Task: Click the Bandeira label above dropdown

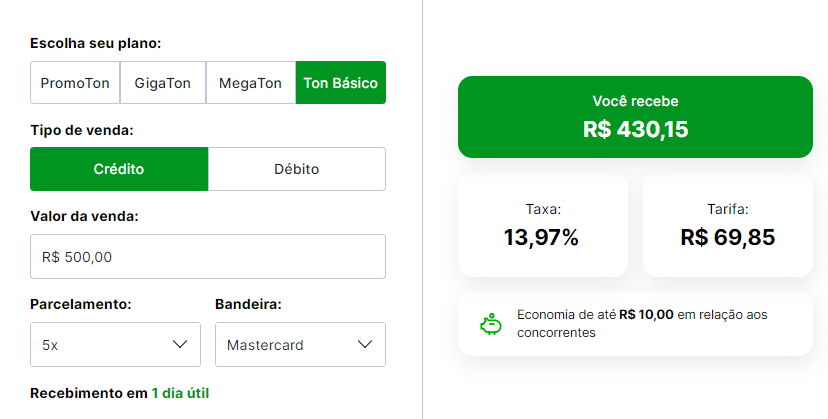Action: (248, 304)
